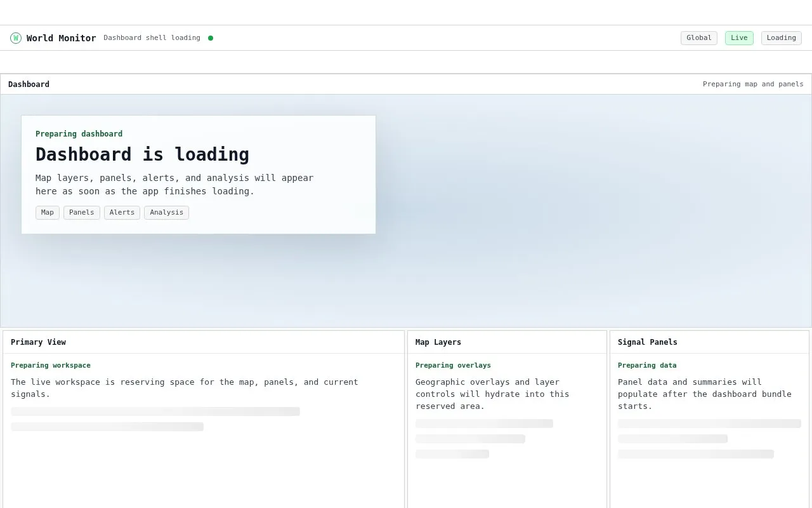Click the green status dot indicator
Viewport: 812px width, 508px height.
(x=211, y=38)
